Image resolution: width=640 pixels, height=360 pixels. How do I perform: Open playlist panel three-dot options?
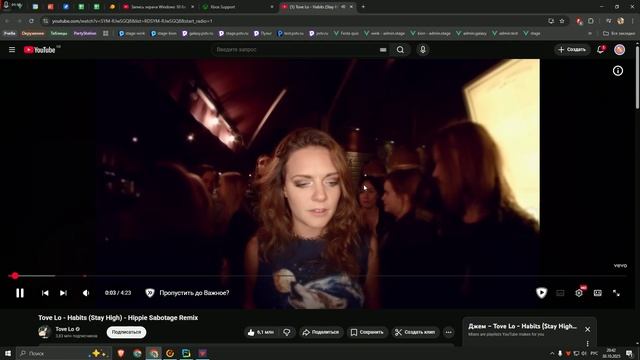587,343
